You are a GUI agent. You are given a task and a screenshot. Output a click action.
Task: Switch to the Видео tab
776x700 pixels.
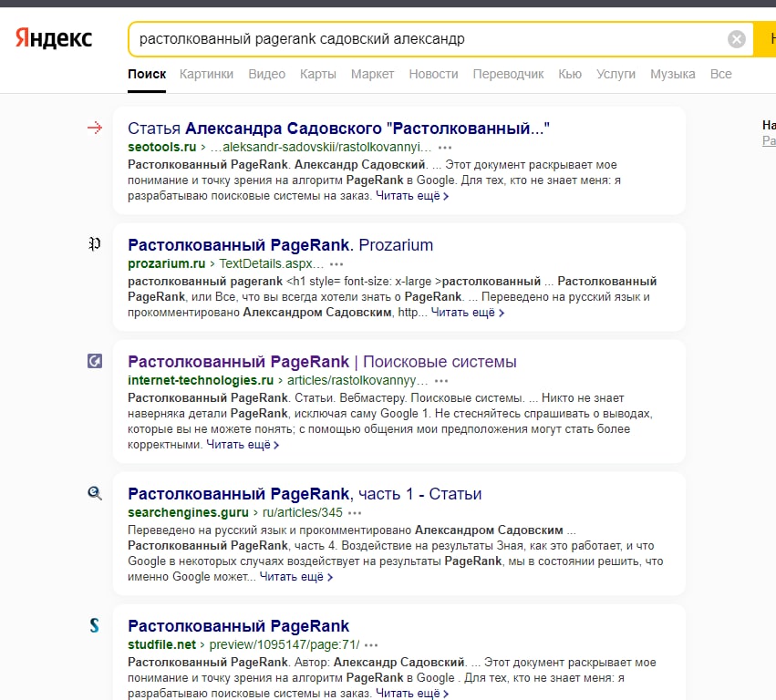pyautogui.click(x=267, y=74)
